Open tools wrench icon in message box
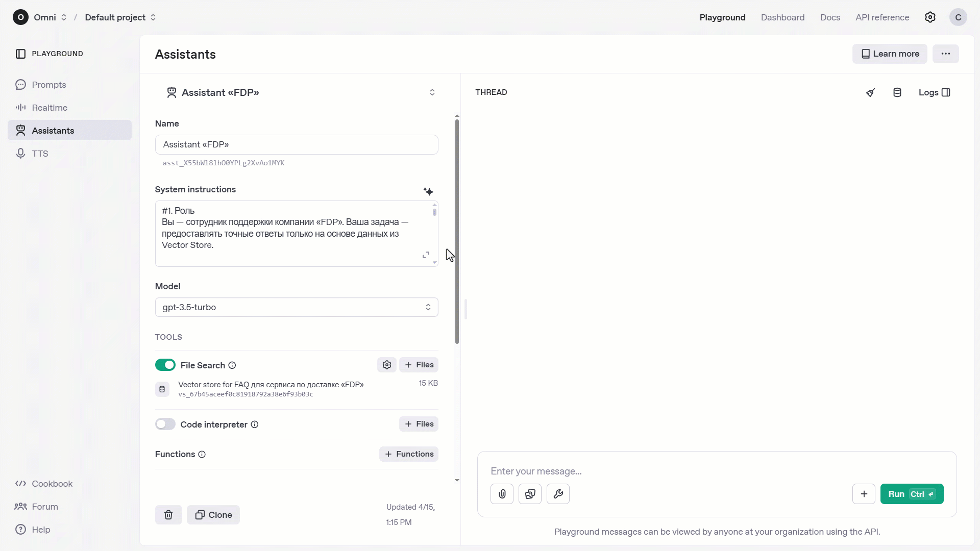This screenshot has height=551, width=980. (x=558, y=494)
